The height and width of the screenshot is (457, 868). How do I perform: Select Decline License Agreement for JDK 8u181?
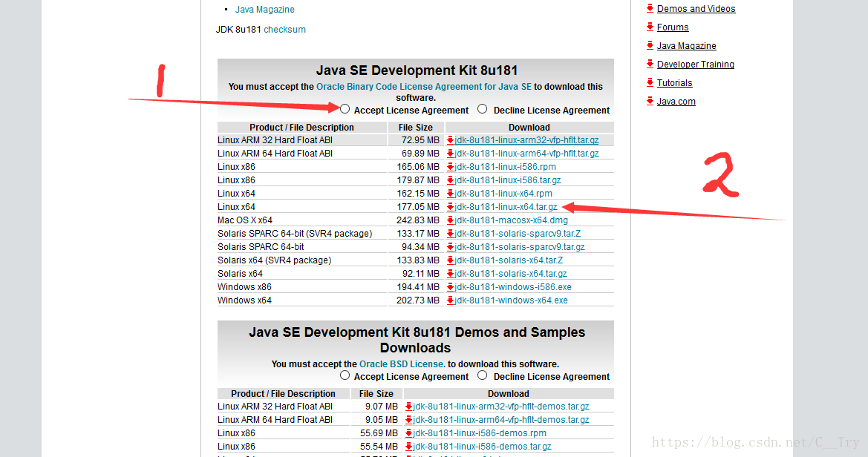(x=483, y=108)
